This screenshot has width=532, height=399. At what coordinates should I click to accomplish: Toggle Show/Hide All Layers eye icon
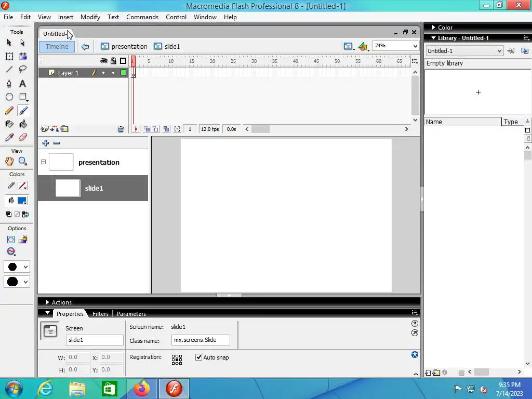tap(103, 61)
